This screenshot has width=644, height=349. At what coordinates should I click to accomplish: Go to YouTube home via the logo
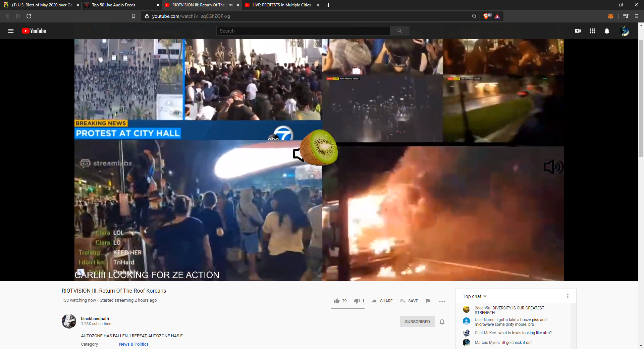click(x=34, y=31)
